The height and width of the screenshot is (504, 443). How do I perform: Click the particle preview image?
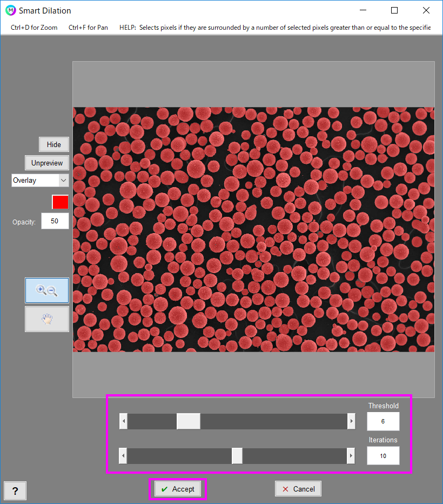[x=253, y=229]
